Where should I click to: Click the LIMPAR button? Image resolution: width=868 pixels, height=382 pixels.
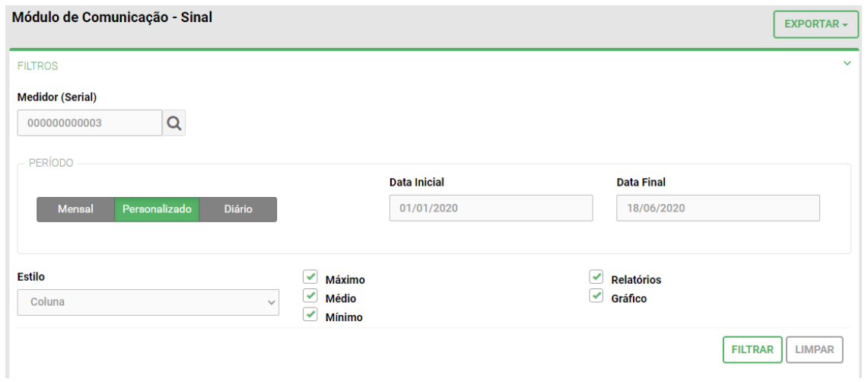click(x=815, y=350)
